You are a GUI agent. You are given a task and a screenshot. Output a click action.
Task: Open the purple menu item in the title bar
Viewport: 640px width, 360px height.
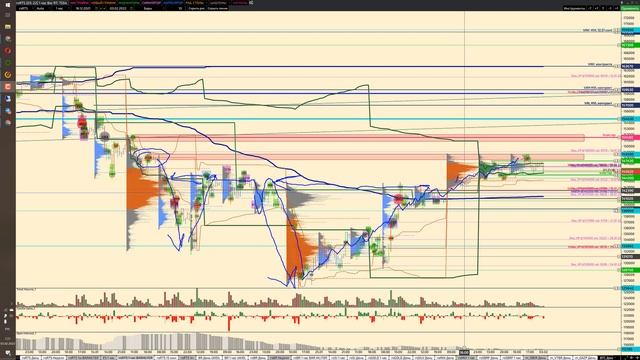tap(151, 3)
